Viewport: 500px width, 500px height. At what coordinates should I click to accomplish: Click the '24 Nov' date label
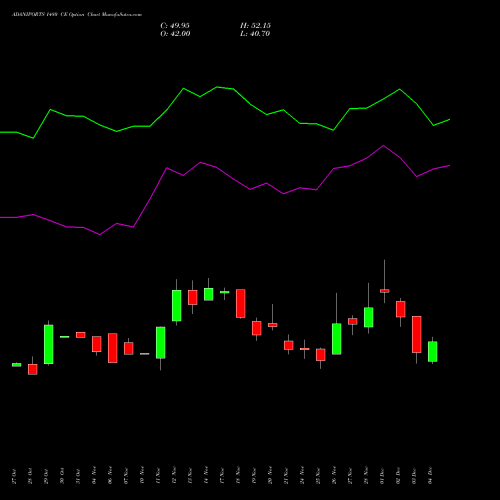click(302, 475)
